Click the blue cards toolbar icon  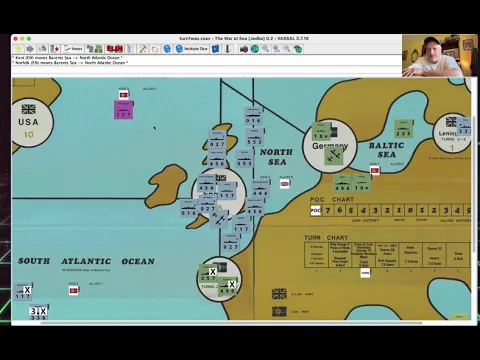pos(216,49)
